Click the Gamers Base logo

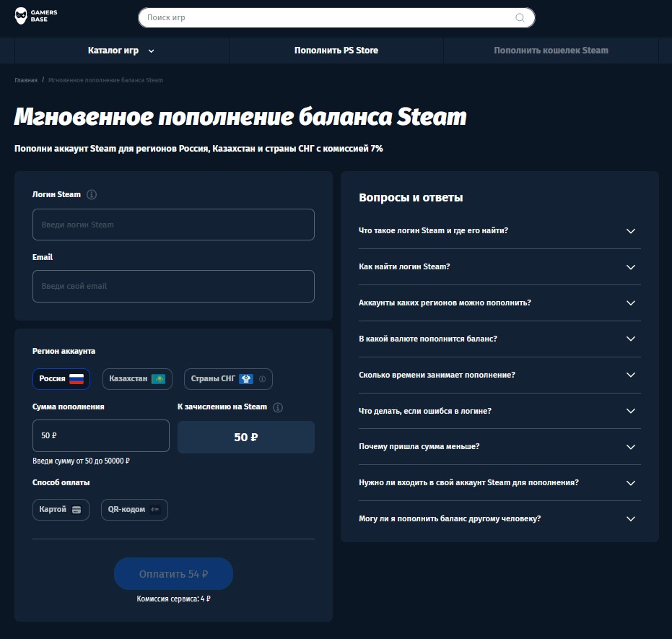36,16
